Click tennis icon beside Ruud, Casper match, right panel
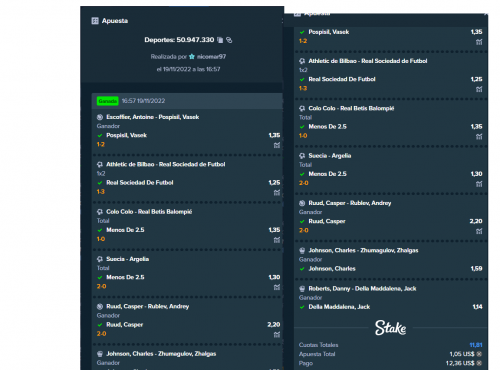500x370 pixels. 302,203
